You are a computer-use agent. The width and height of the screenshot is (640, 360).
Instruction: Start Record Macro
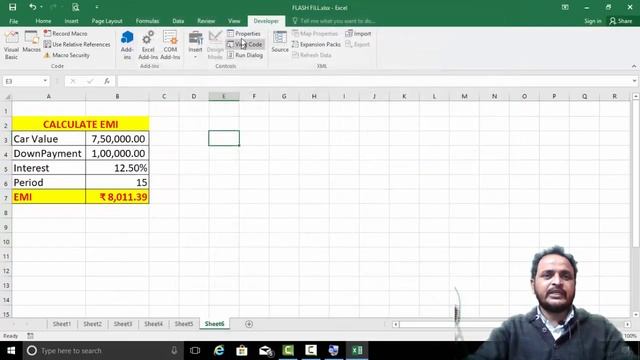(x=65, y=33)
